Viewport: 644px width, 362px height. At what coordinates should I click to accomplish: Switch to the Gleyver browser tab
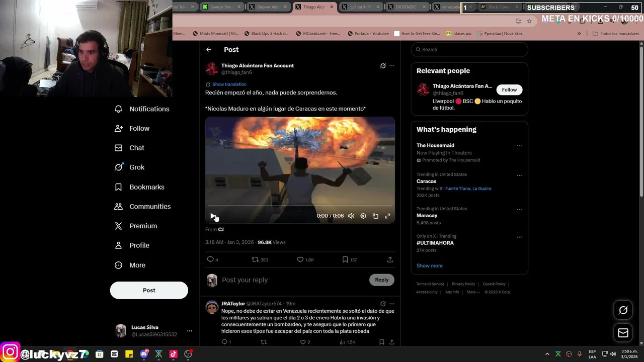(268, 7)
